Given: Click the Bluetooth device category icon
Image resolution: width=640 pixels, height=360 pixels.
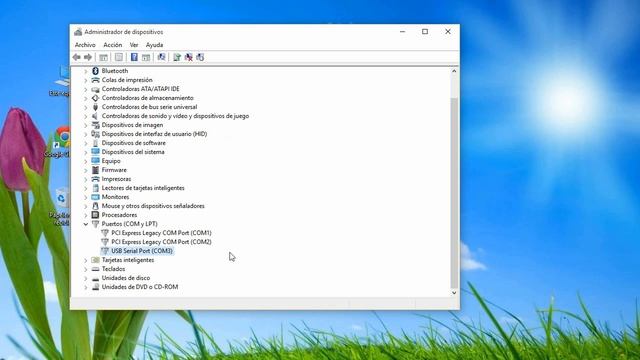Looking at the screenshot, I should tap(95, 71).
